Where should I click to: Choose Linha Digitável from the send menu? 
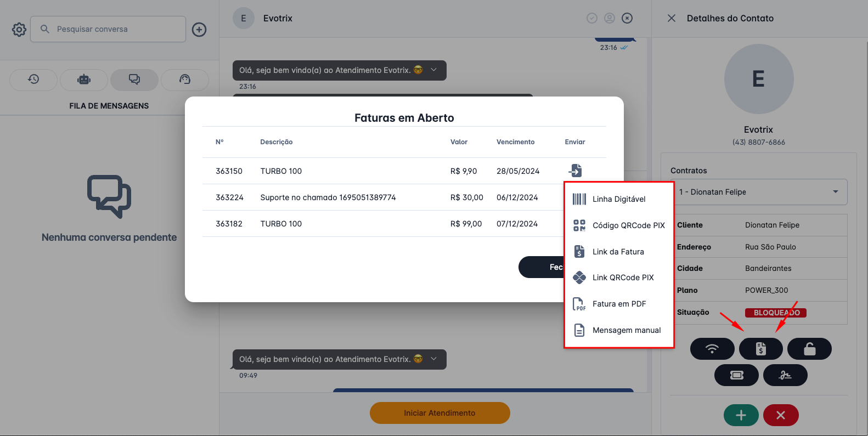[x=619, y=199]
